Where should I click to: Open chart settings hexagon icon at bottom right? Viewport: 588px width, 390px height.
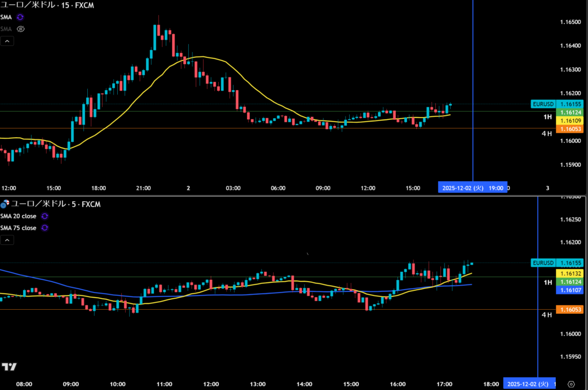click(x=570, y=384)
